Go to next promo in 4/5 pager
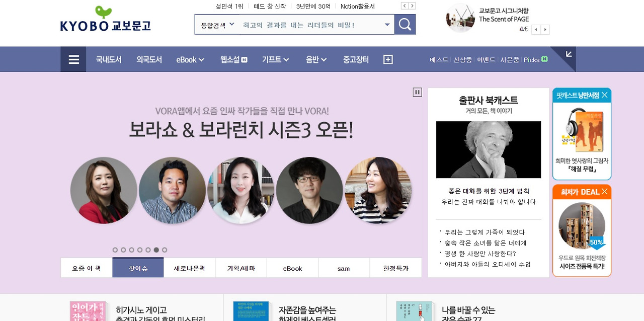Viewport: 644px width, 321px height. (545, 30)
